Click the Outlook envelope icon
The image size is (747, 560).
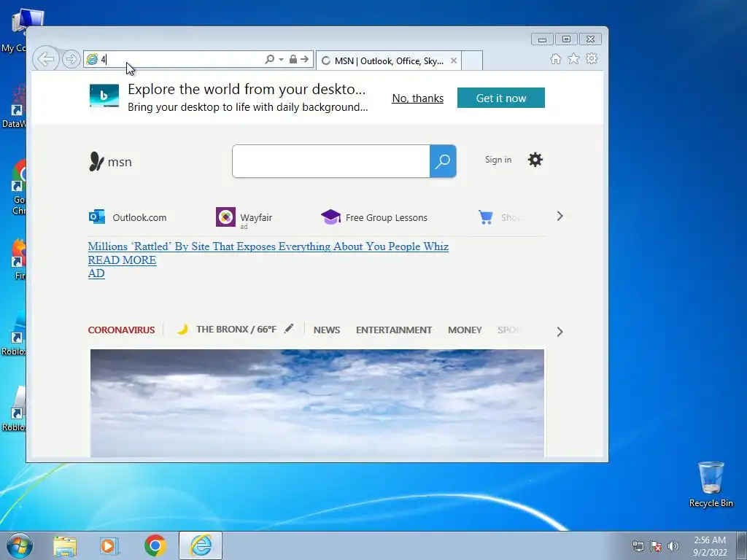pyautogui.click(x=97, y=217)
